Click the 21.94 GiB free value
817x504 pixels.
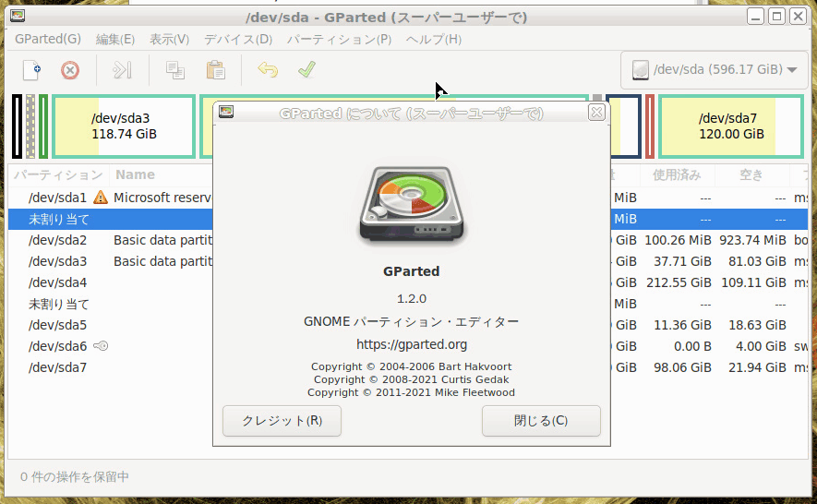[757, 367]
